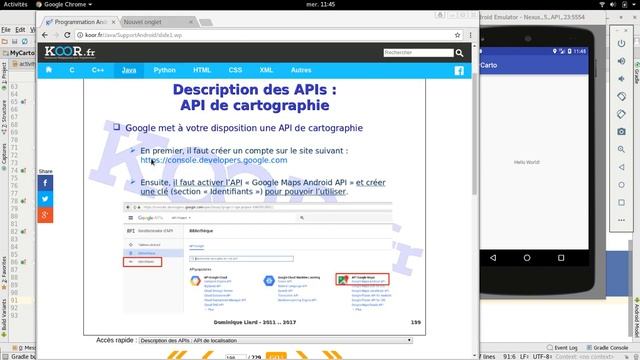The image size is (640, 360).
Task: Select the Programmation Android tab
Action: coord(79,22)
